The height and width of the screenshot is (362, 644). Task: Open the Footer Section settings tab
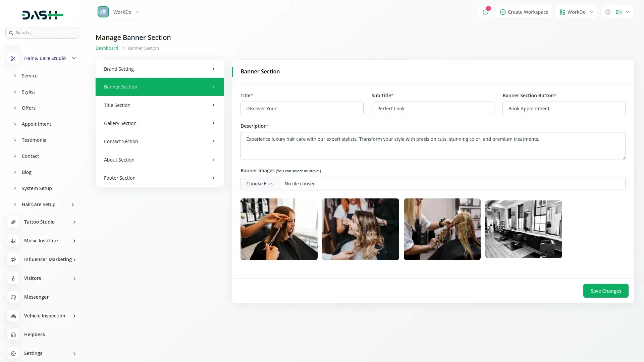(160, 178)
